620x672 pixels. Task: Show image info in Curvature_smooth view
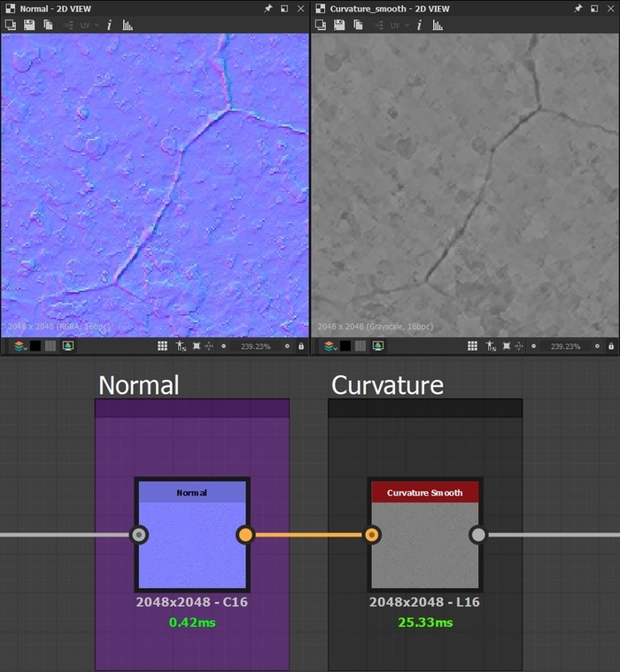pyautogui.click(x=419, y=25)
